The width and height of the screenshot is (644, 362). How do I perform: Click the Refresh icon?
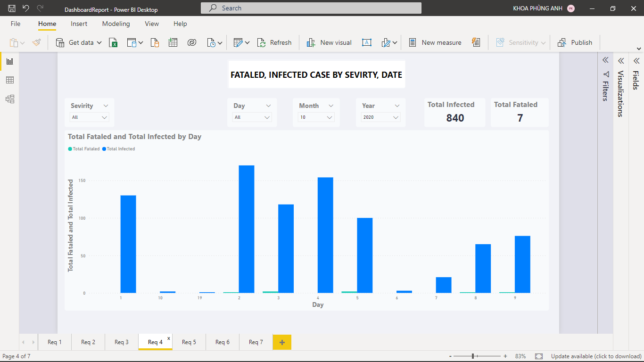click(x=261, y=42)
